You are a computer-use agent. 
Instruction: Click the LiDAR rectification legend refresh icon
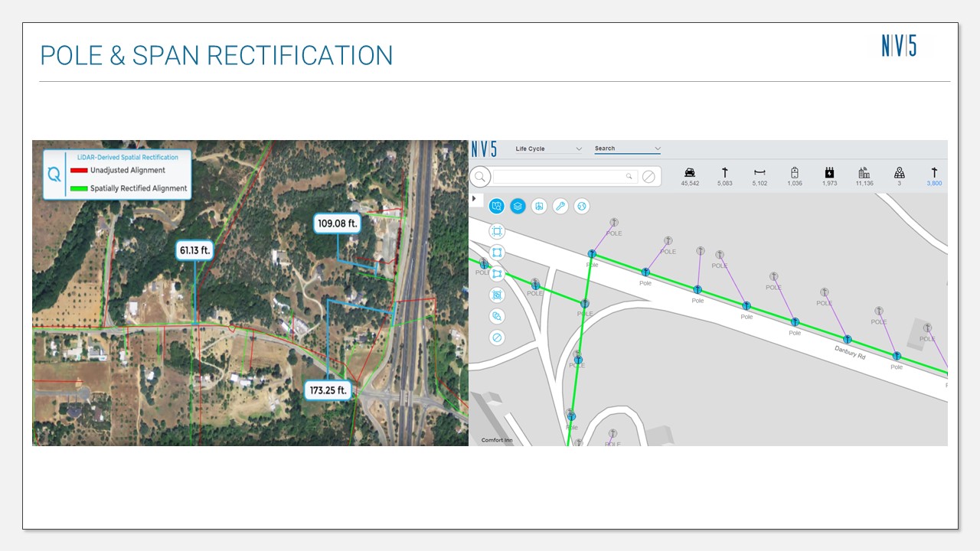54,174
